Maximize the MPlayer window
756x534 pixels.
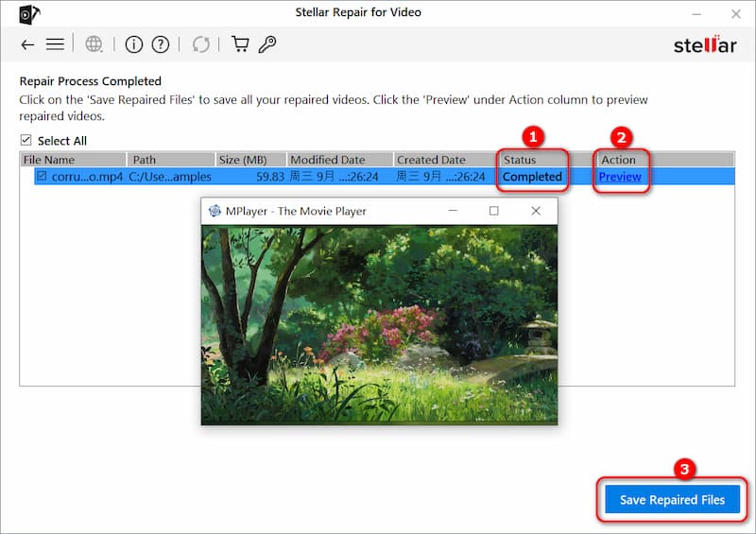[x=493, y=211]
